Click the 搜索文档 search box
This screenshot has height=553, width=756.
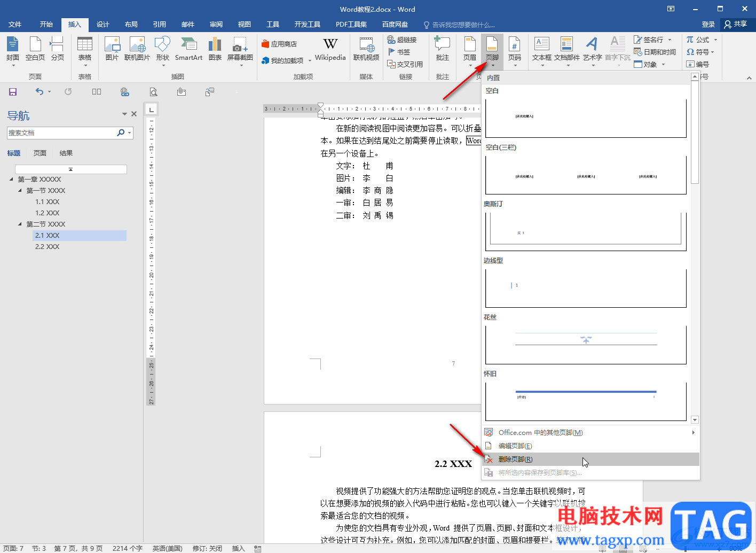(x=61, y=133)
